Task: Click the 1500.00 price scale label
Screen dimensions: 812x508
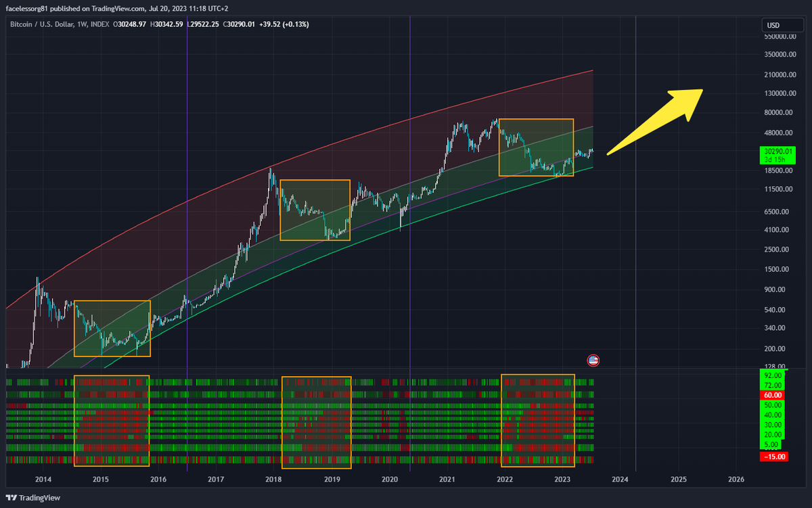Action: click(777, 269)
